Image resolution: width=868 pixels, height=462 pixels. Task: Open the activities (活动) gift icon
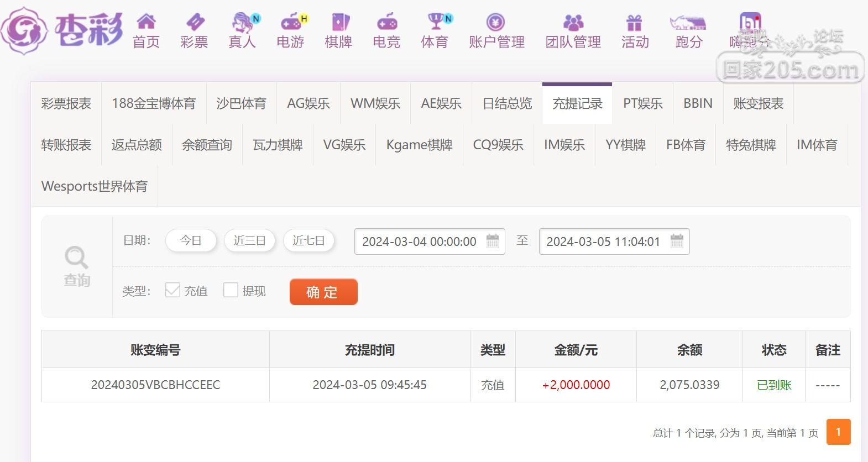pos(634,23)
